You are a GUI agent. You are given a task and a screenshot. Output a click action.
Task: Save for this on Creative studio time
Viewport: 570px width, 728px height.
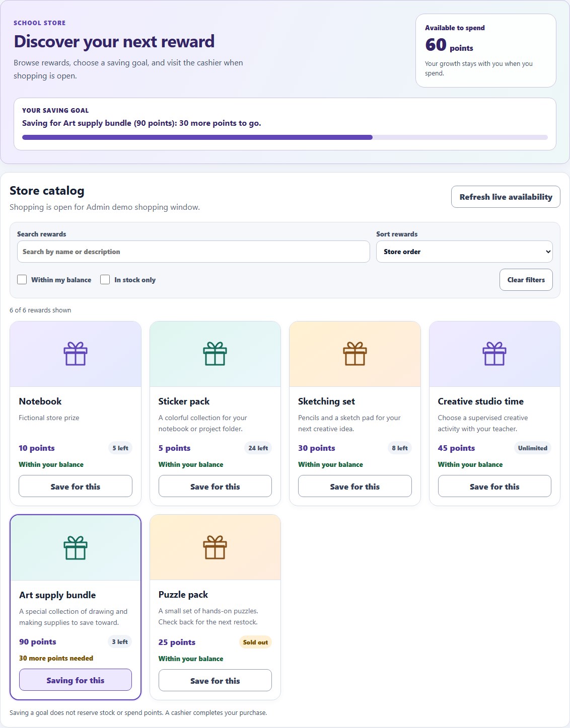pyautogui.click(x=494, y=487)
